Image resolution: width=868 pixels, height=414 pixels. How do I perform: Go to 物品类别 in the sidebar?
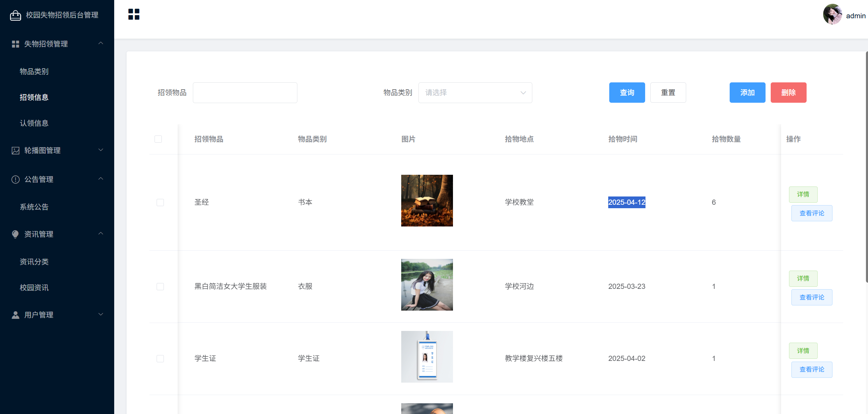coord(34,71)
